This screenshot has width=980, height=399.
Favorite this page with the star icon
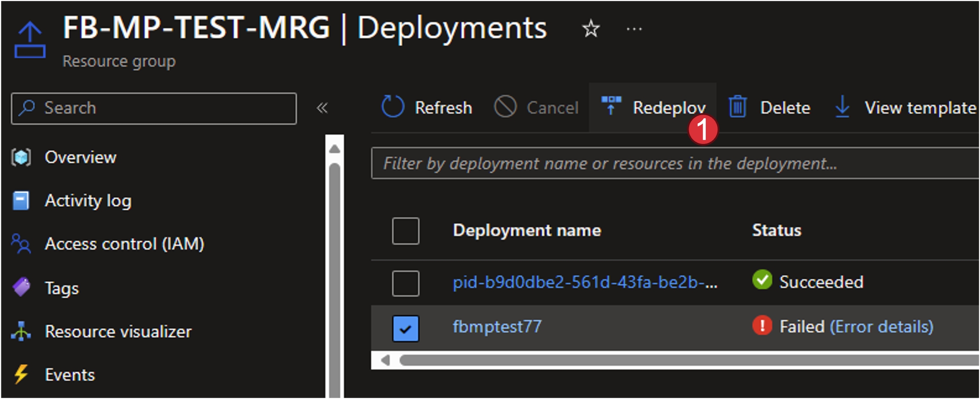pyautogui.click(x=590, y=29)
